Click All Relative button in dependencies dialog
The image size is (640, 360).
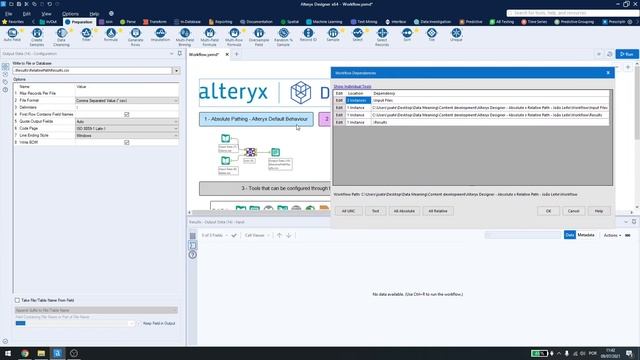pyautogui.click(x=438, y=211)
